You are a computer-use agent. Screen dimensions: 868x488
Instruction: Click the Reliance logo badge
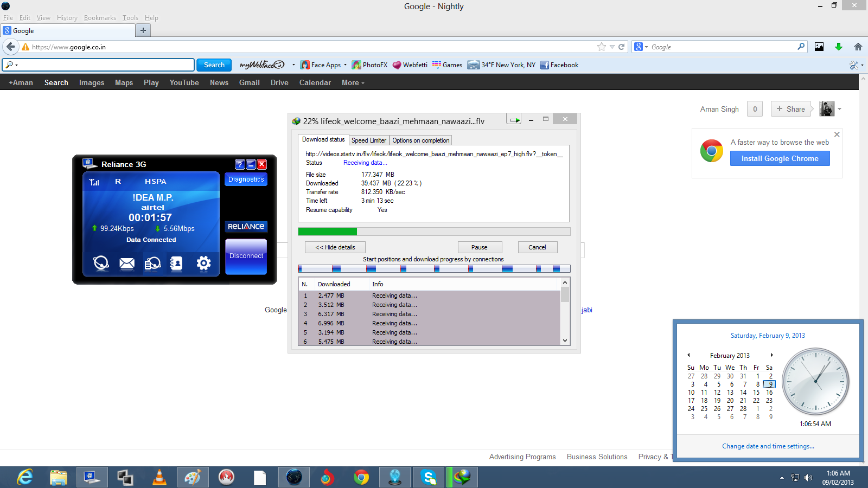(246, 227)
